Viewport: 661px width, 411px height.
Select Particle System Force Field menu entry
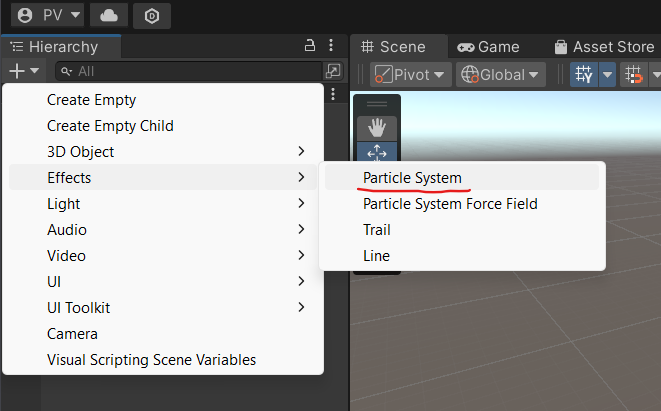click(x=450, y=204)
